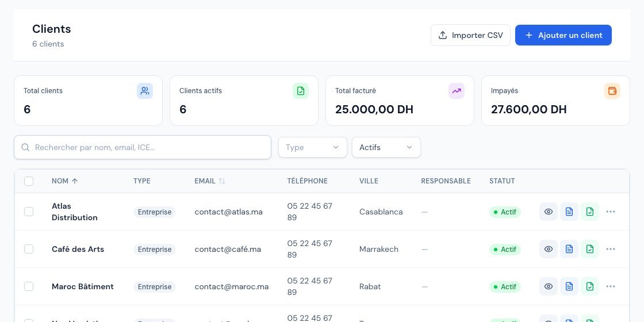Click the Actif status badge for Café des Arts
644x322 pixels.
505,250
